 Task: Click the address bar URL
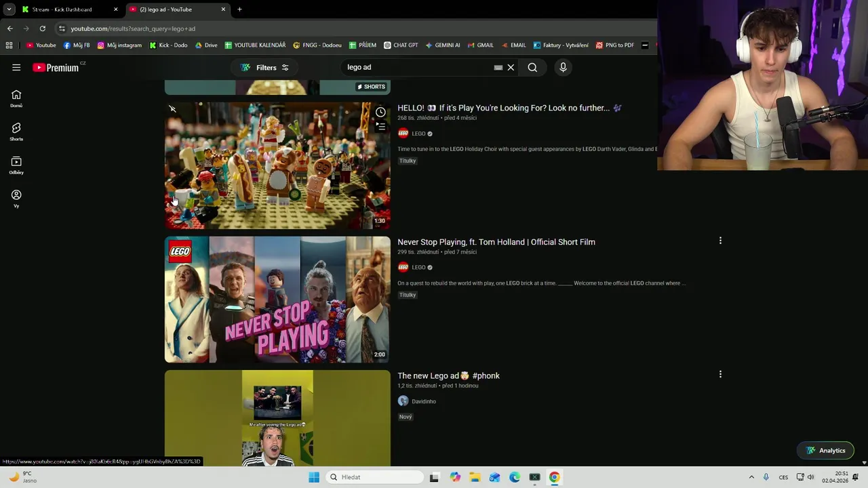coord(133,28)
